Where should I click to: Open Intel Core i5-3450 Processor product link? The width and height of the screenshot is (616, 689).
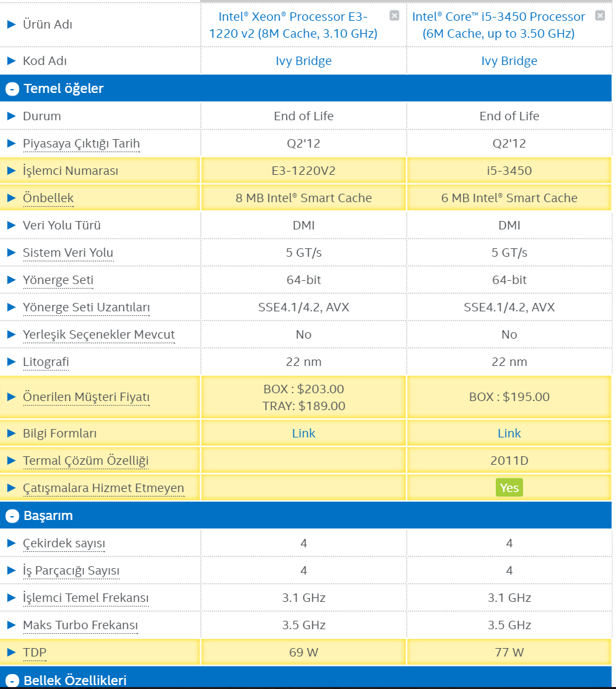tap(498, 25)
